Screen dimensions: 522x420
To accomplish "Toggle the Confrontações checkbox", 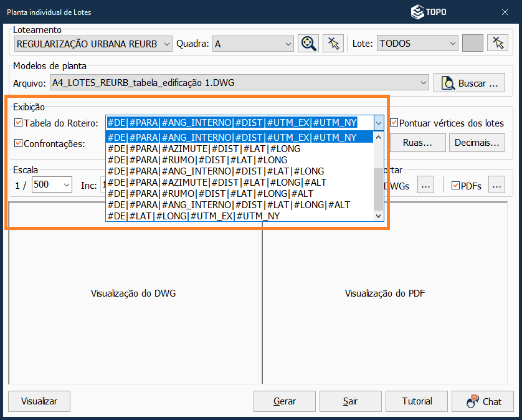I will point(18,143).
